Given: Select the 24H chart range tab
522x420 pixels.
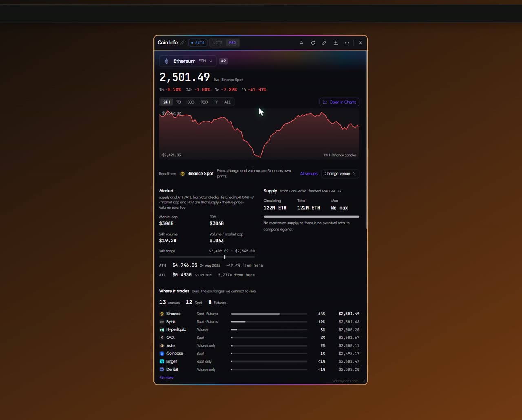Looking at the screenshot, I should (x=166, y=102).
